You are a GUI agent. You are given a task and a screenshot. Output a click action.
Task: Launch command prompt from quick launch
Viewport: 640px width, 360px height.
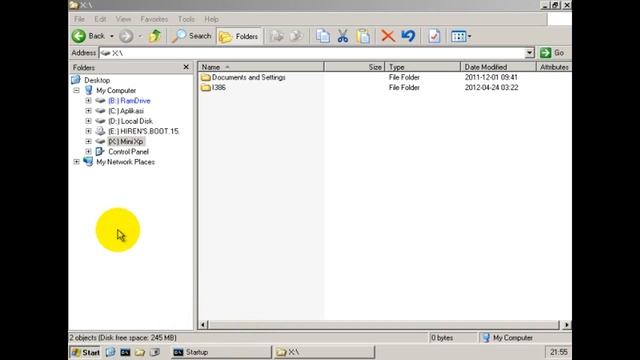click(125, 352)
